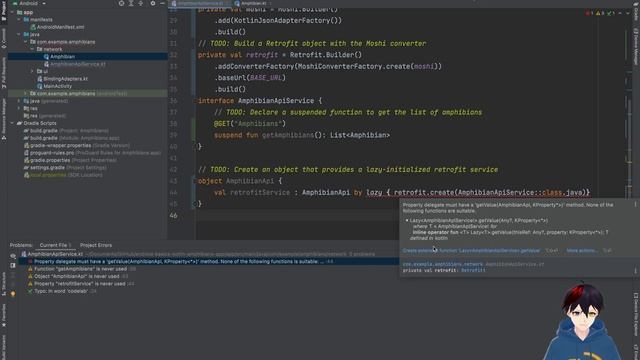Open the Device File Explorer side tab
Screen dimensions: 640x360
636,315
